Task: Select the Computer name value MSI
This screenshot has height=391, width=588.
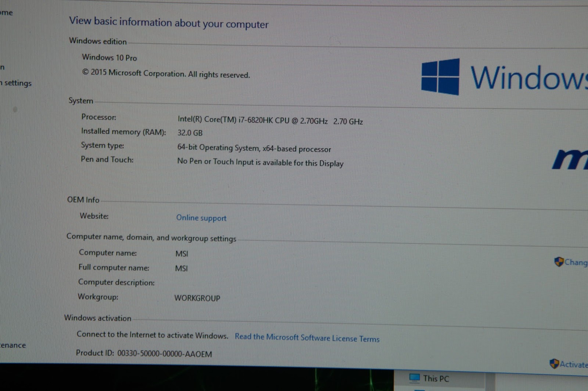Action: tap(182, 254)
